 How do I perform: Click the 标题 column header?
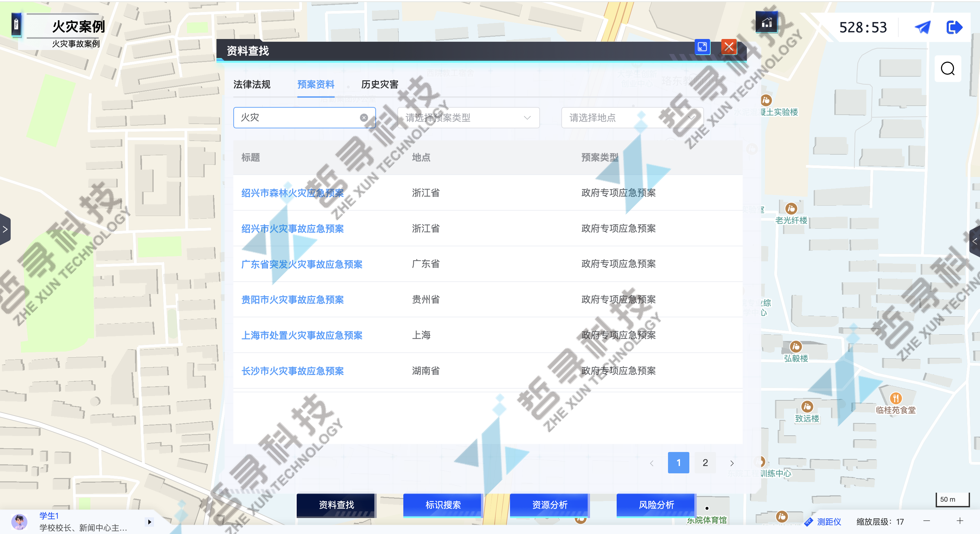tap(250, 157)
